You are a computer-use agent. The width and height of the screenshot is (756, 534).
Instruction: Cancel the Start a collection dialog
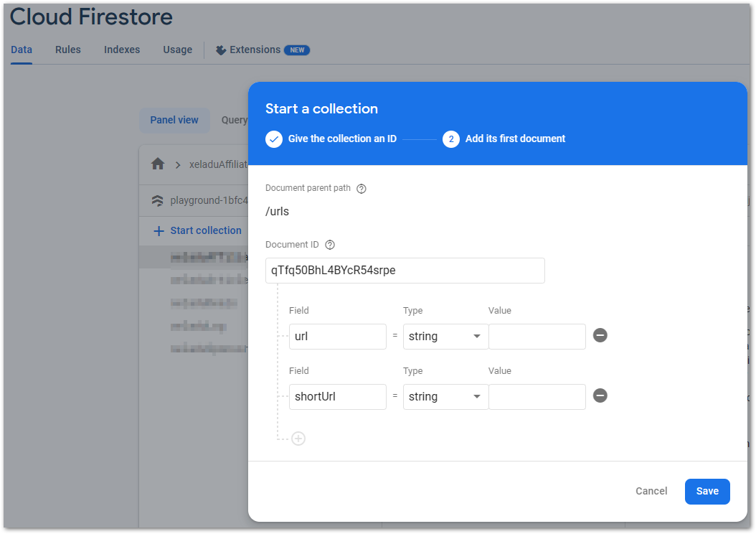pos(651,491)
